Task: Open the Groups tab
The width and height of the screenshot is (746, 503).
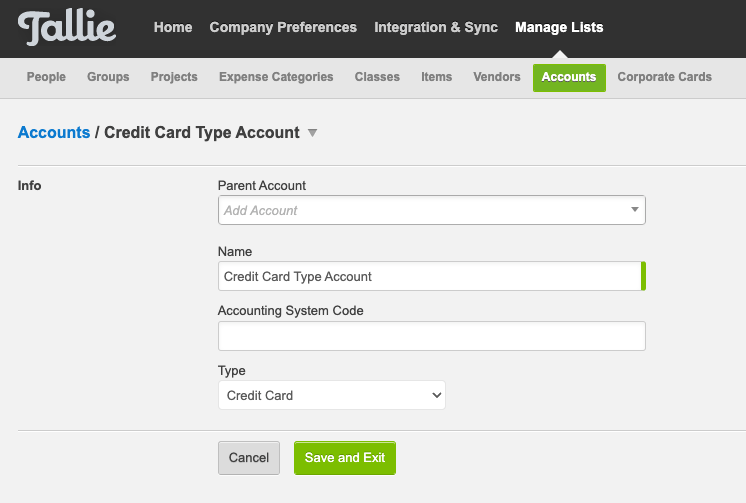Action: tap(108, 77)
